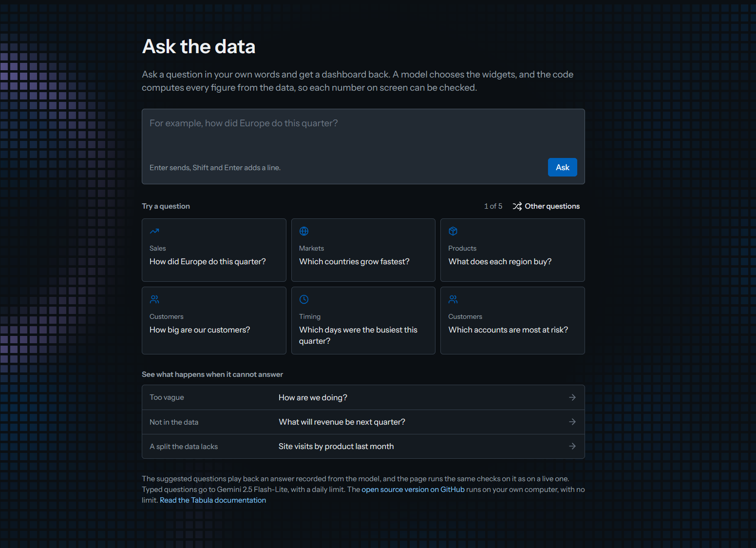Click the box icon on the Products card
Image resolution: width=756 pixels, height=548 pixels.
pos(453,231)
